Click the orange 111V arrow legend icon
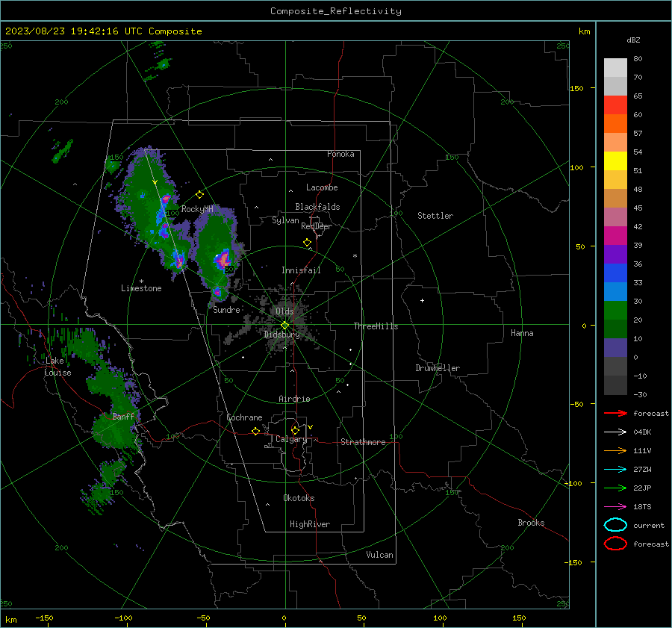The height and width of the screenshot is (628, 672). coord(615,450)
